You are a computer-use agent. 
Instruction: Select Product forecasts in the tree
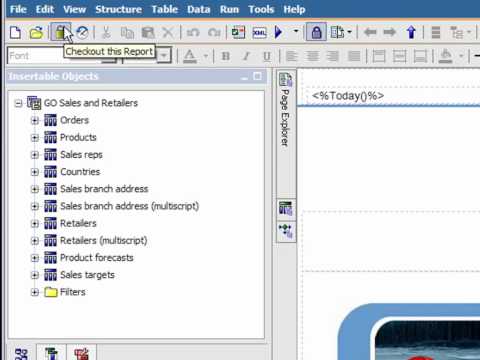tap(97, 258)
